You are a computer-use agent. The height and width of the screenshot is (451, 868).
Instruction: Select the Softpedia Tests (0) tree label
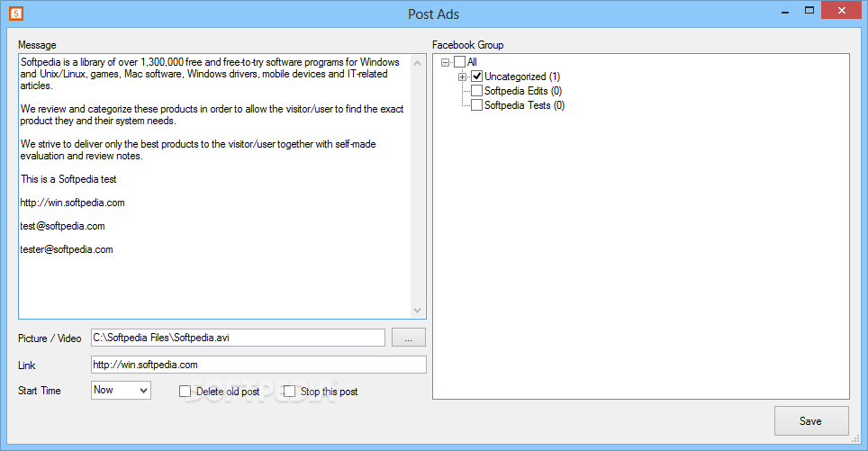524,105
